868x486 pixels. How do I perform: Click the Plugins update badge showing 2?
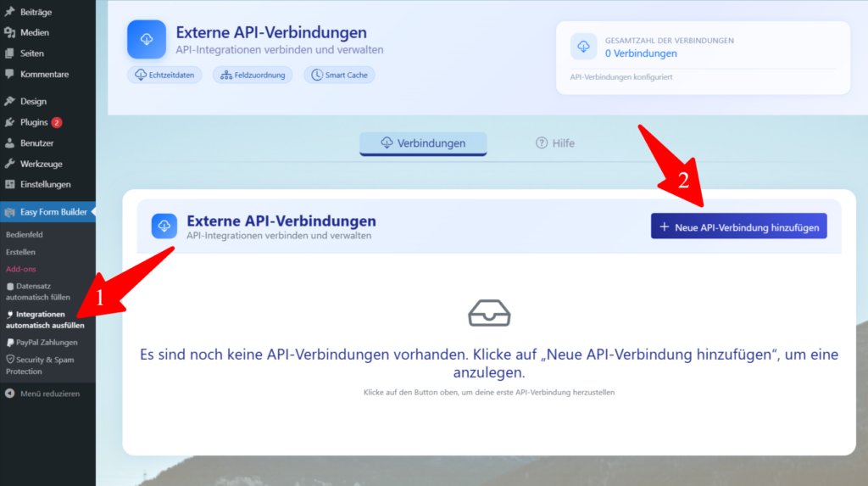(57, 122)
